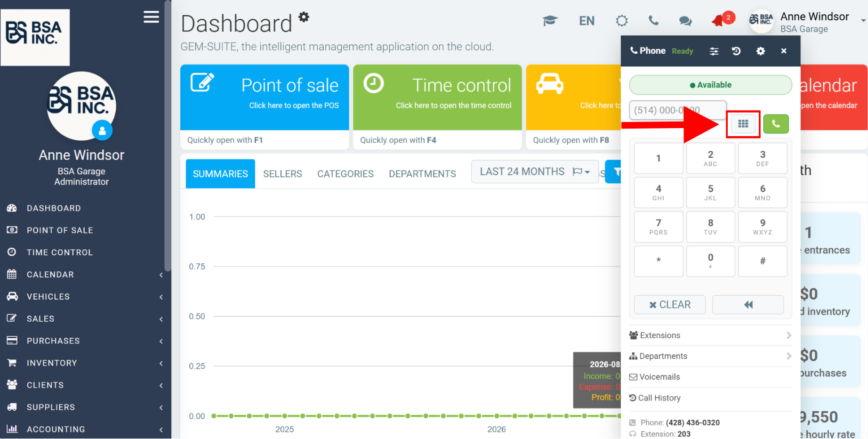Screen dimensions: 868x439
Task: Open call history clock icon in phone header
Action: [x=736, y=51]
